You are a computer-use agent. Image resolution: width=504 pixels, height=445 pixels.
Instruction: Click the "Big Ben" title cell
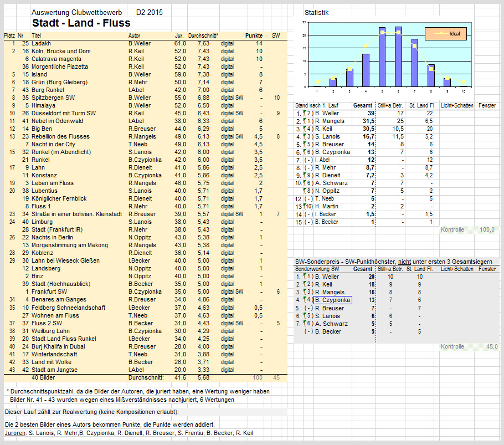tap(42, 129)
